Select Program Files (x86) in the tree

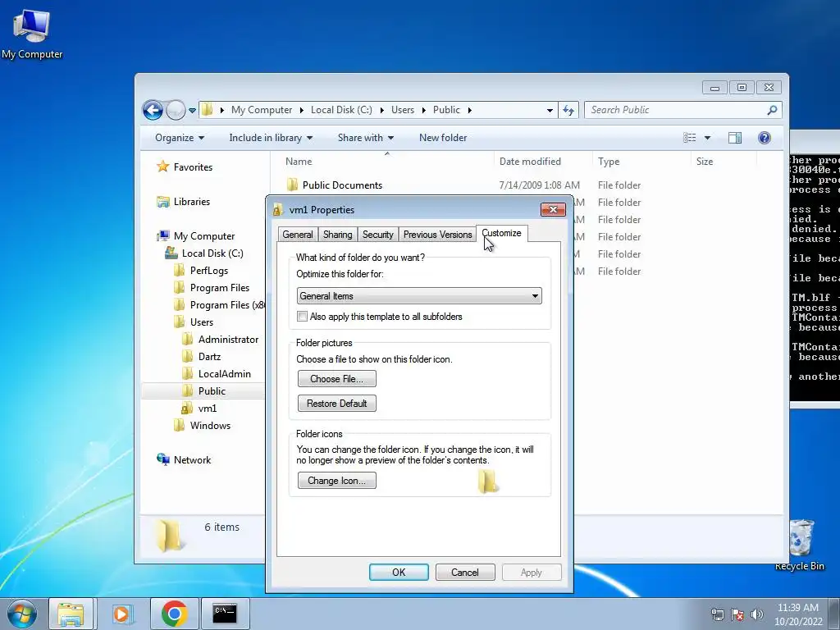pos(219,305)
